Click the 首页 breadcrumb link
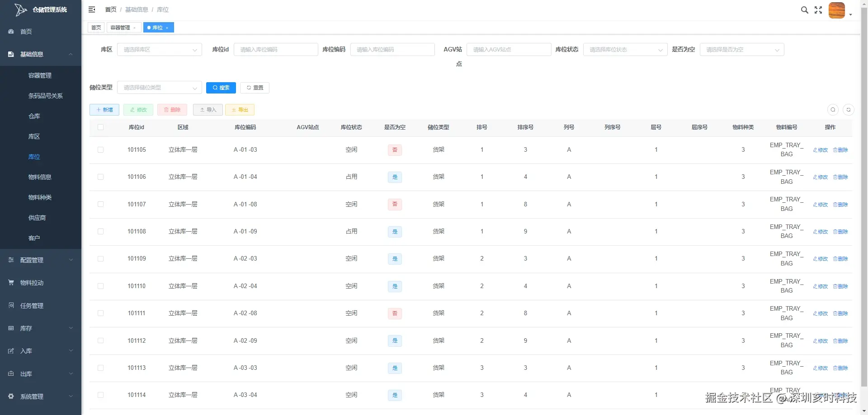 tap(111, 9)
